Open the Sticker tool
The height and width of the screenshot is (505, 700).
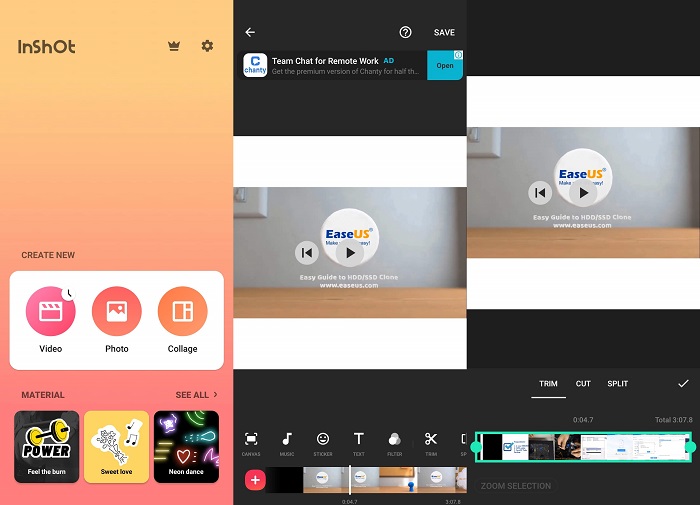pos(323,442)
